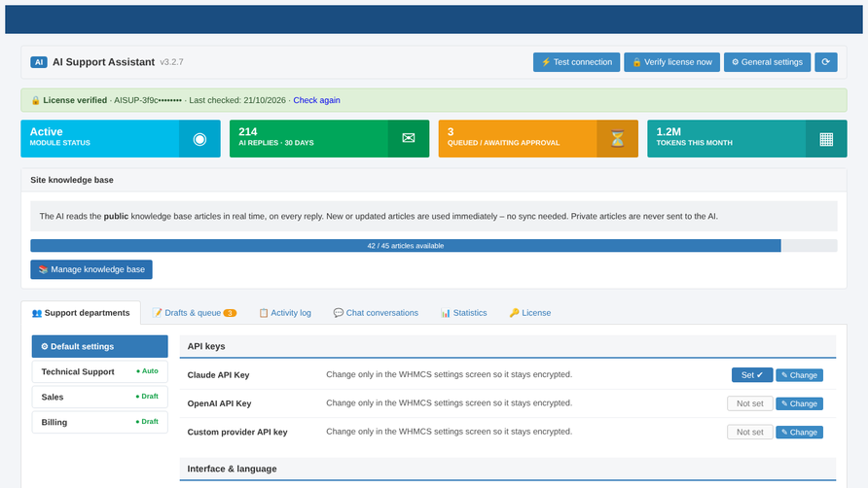Switch to the Statistics tab
Viewport: 868px width, 488px height.
tap(464, 313)
